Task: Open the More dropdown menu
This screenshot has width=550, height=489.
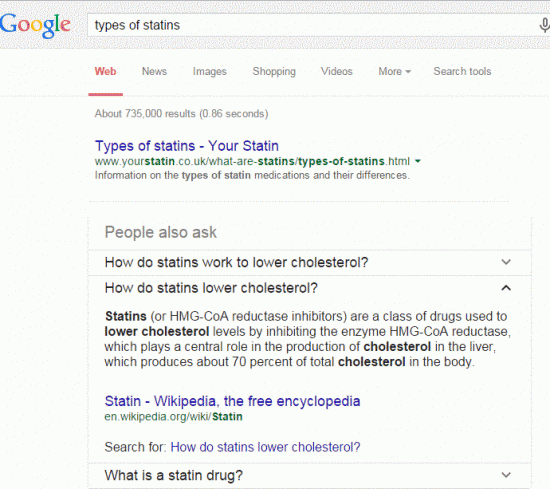Action: tap(394, 72)
